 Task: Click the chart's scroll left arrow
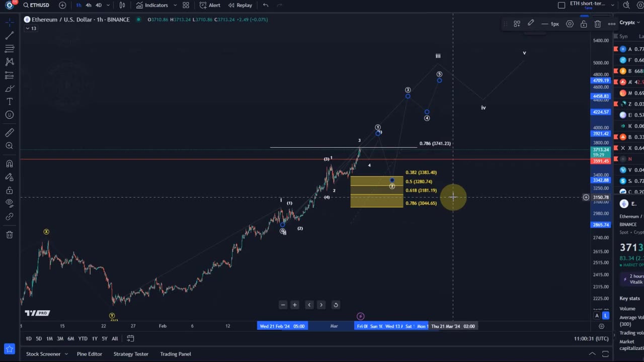pyautogui.click(x=309, y=305)
